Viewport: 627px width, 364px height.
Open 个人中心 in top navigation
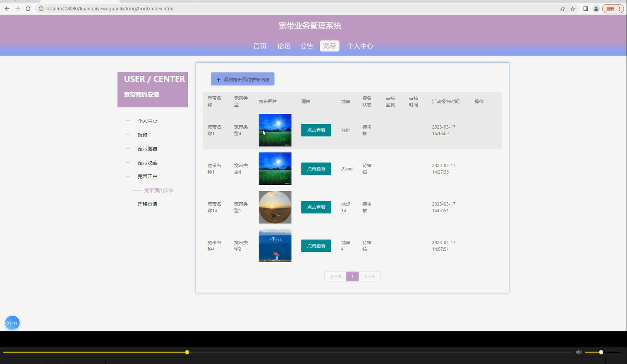point(360,46)
